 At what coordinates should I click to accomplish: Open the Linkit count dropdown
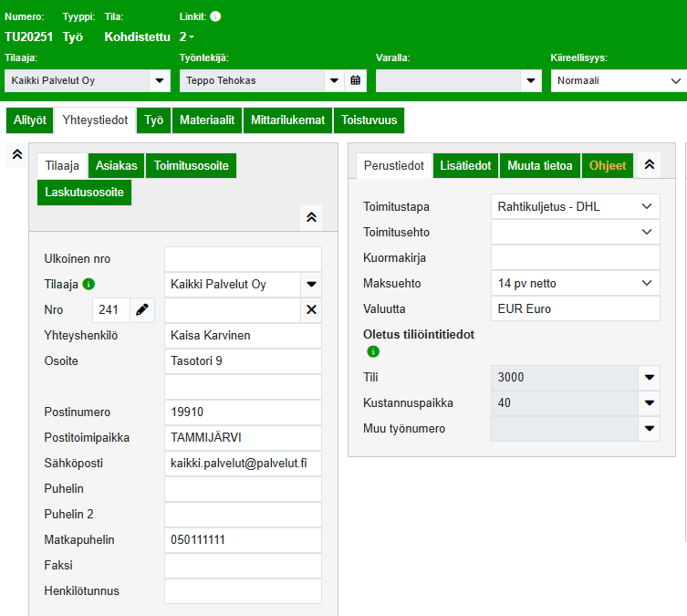click(187, 37)
